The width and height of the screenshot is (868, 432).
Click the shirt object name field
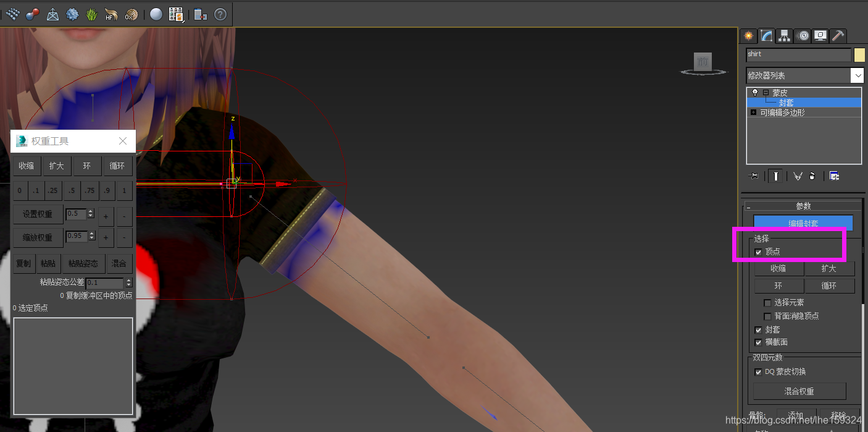(798, 54)
